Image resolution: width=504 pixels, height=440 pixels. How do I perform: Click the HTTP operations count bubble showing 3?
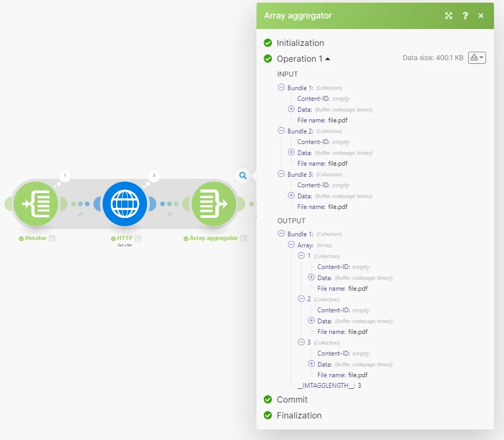154,176
